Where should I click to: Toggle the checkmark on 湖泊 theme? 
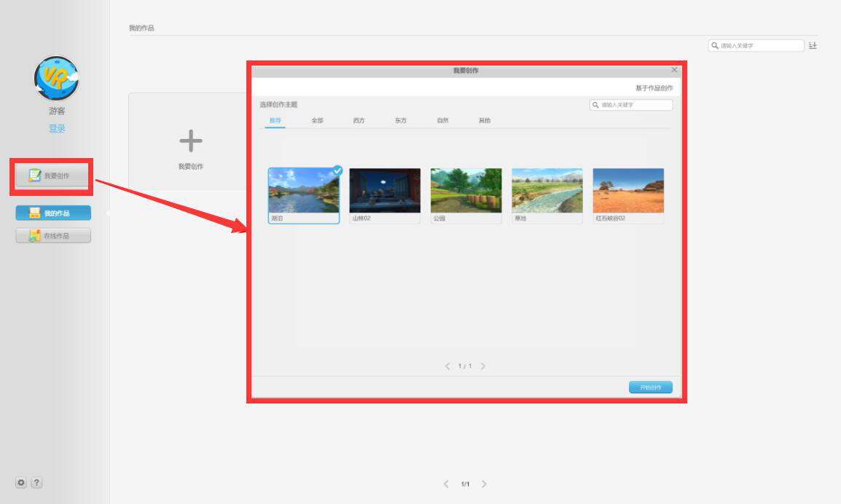coord(337,170)
